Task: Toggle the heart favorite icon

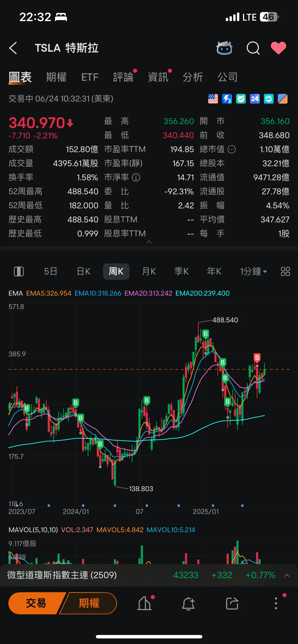Action: 279,48
